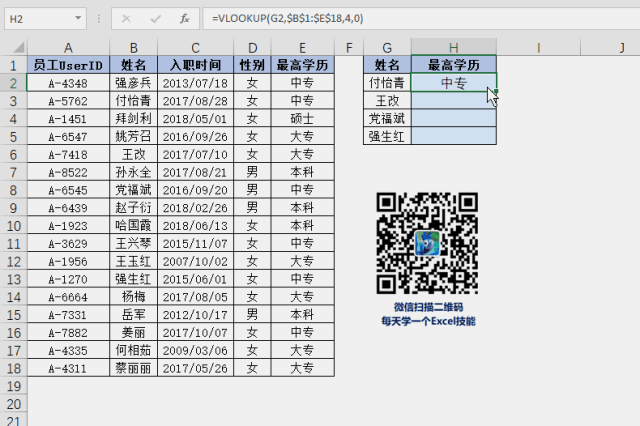The image size is (640, 426).
Task: Click name cell 孙永全
Action: click(133, 172)
